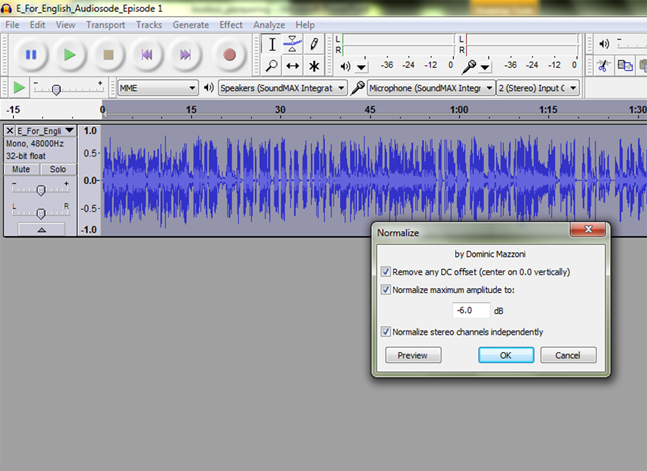Click the Stop playback button
Screen dimensions: 647x471
click(109, 54)
